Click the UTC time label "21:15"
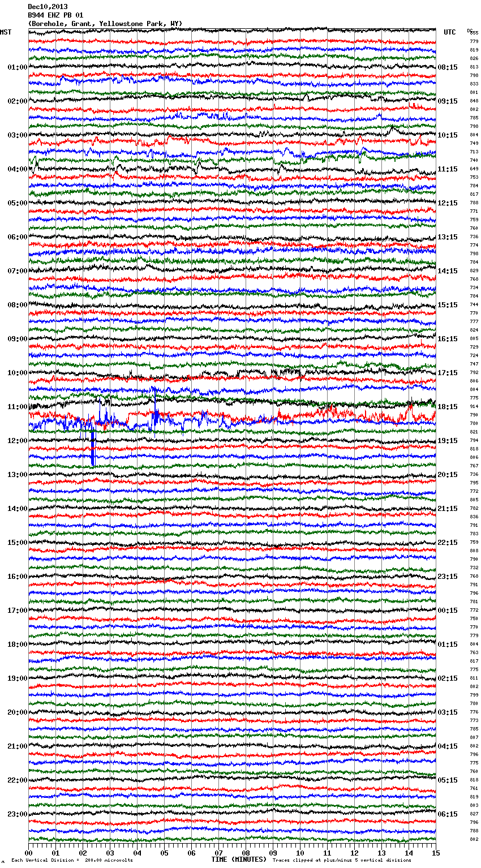The height and width of the screenshot is (868, 481). 448,509
